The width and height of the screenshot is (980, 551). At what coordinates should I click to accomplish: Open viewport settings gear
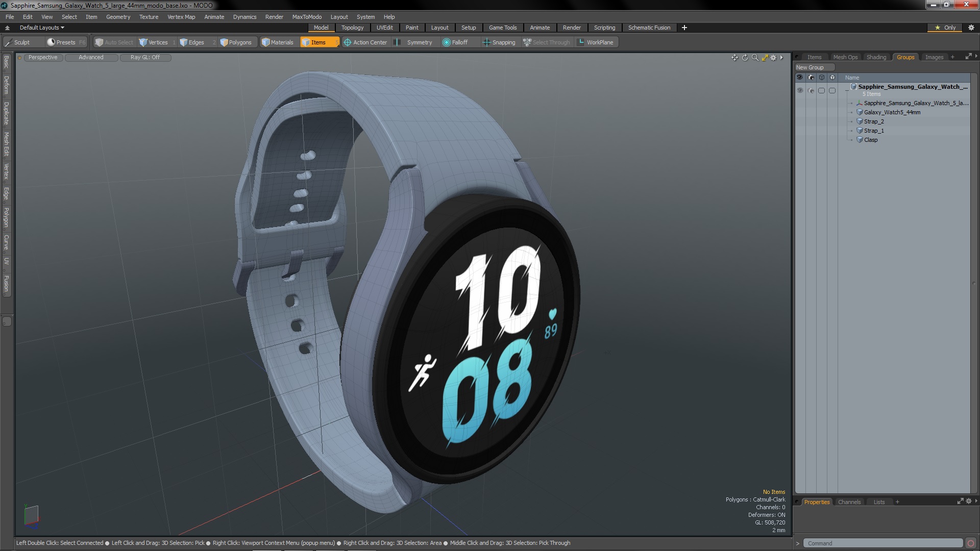773,58
